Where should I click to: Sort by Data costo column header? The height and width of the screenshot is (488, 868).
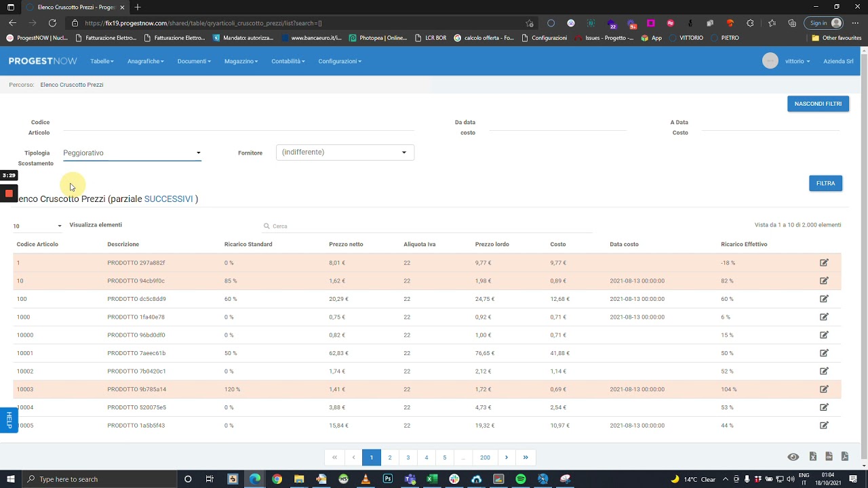(624, 244)
